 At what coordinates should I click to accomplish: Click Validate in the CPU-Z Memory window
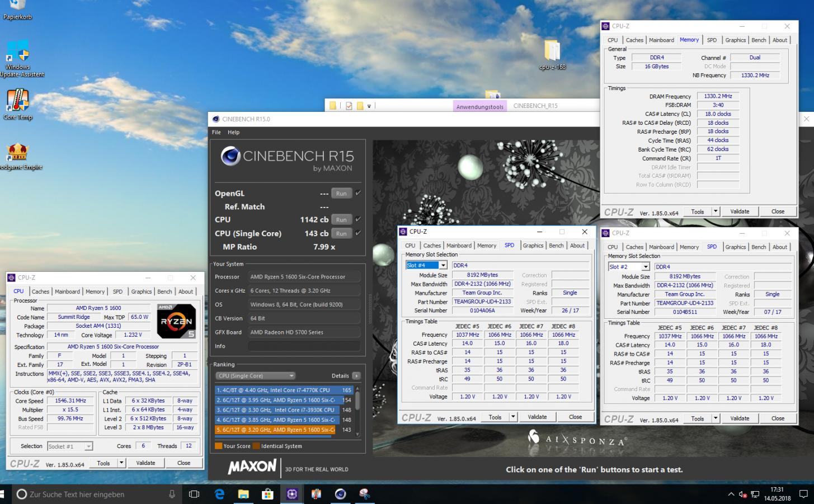pyautogui.click(x=740, y=211)
